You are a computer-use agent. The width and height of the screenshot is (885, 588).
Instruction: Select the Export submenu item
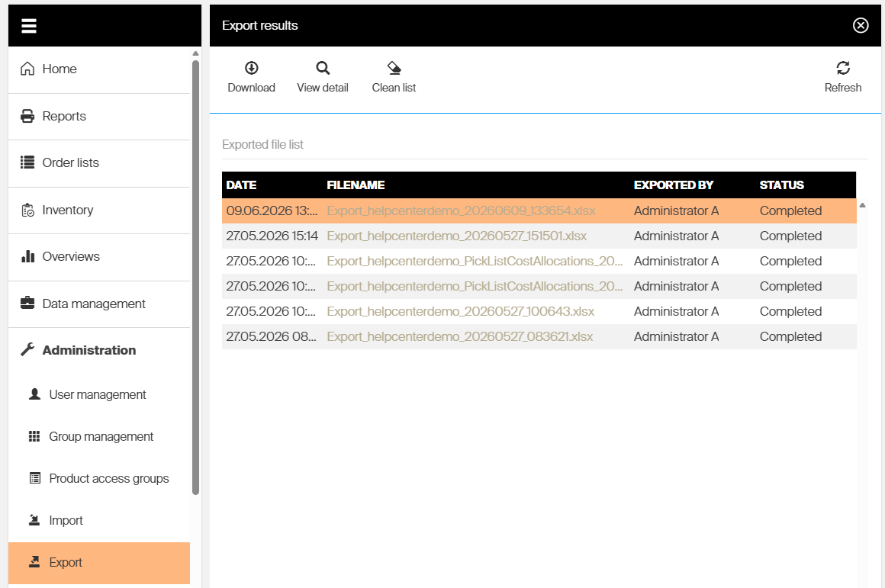coord(99,563)
